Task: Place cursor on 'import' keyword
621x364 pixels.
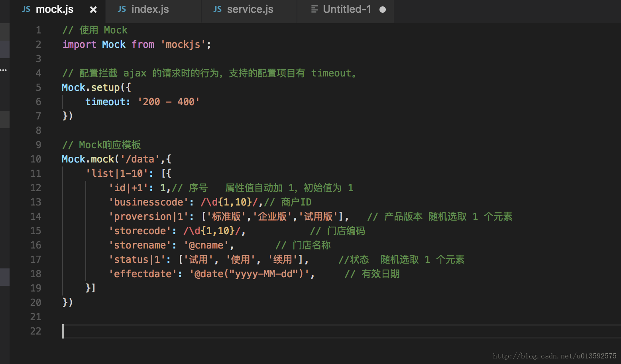Action: pyautogui.click(x=79, y=45)
